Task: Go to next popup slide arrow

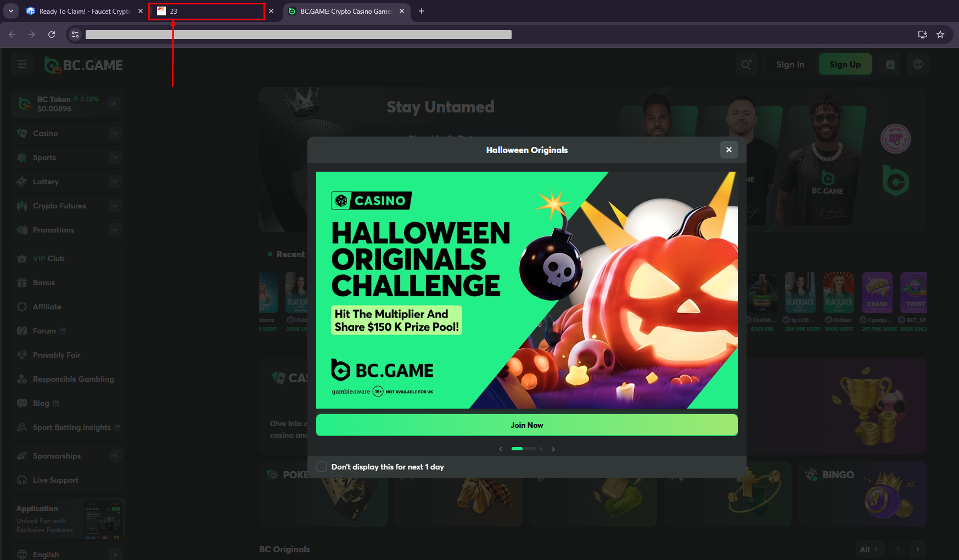Action: click(x=553, y=449)
